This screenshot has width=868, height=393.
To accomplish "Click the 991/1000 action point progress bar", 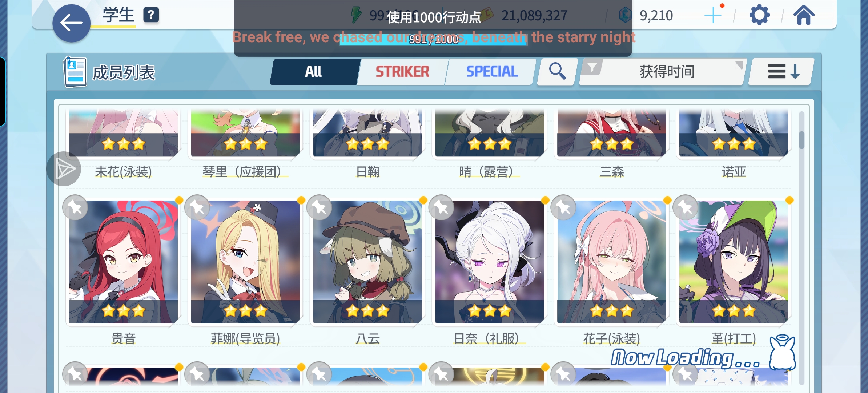I will (433, 39).
